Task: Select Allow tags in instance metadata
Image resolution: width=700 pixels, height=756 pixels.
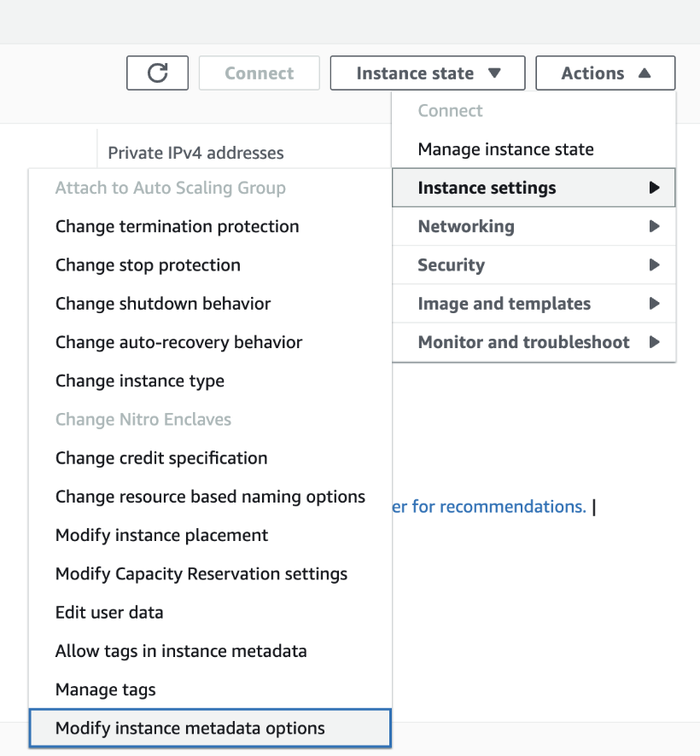Action: click(180, 650)
